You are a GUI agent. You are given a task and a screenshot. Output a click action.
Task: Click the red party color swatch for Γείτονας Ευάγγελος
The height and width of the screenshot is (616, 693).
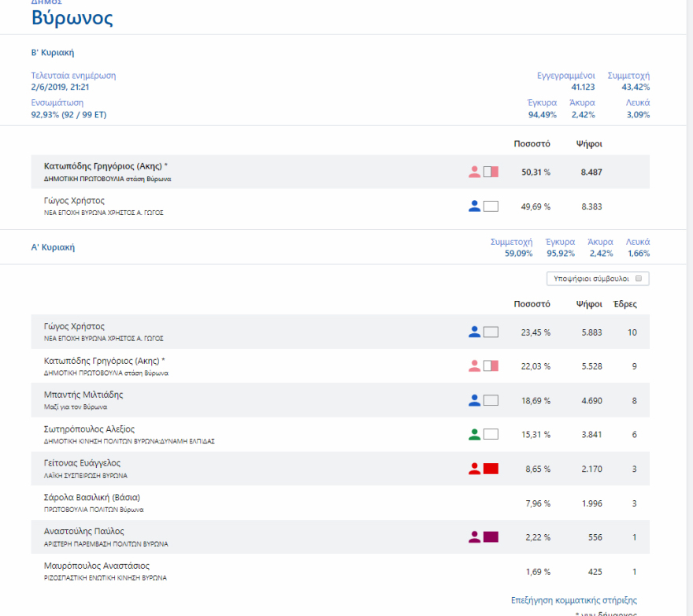coord(491,469)
